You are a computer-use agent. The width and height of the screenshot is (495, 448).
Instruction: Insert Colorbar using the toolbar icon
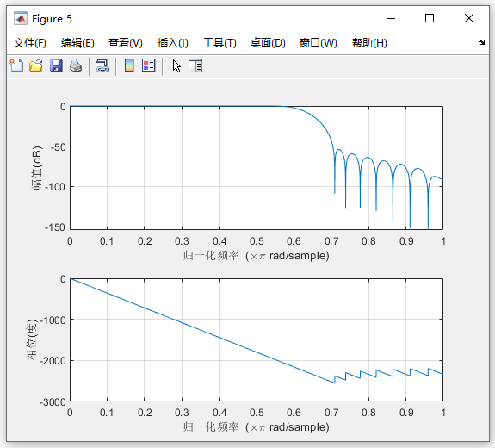pos(129,65)
